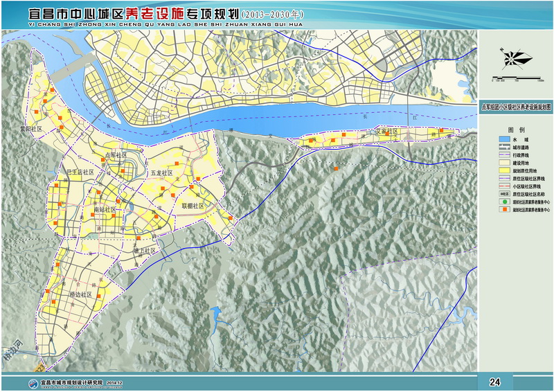Click the 巴王店社区 community label
This screenshot has width=554, height=392.
point(79,171)
